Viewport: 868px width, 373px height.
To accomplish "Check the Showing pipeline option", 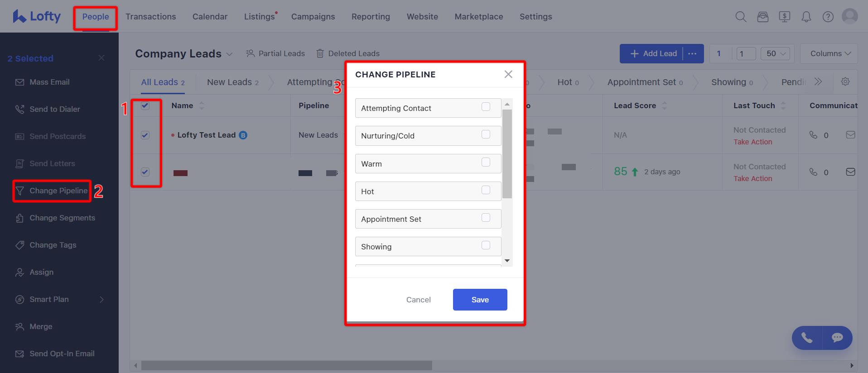I will 486,245.
